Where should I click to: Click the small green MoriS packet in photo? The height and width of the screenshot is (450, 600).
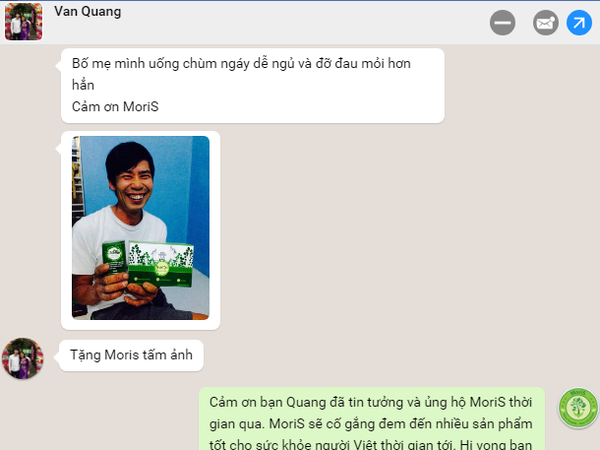[x=114, y=257]
